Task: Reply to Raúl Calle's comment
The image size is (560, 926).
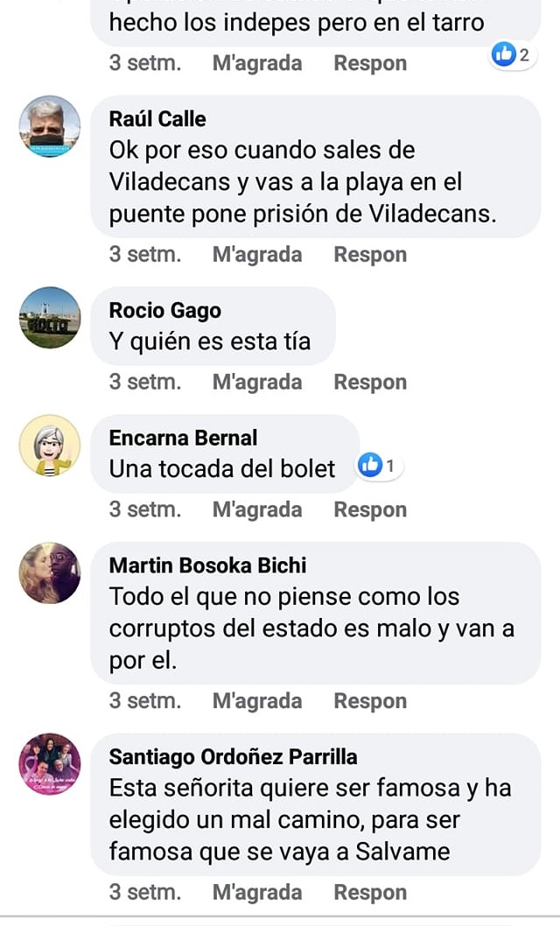Action: coord(370,255)
